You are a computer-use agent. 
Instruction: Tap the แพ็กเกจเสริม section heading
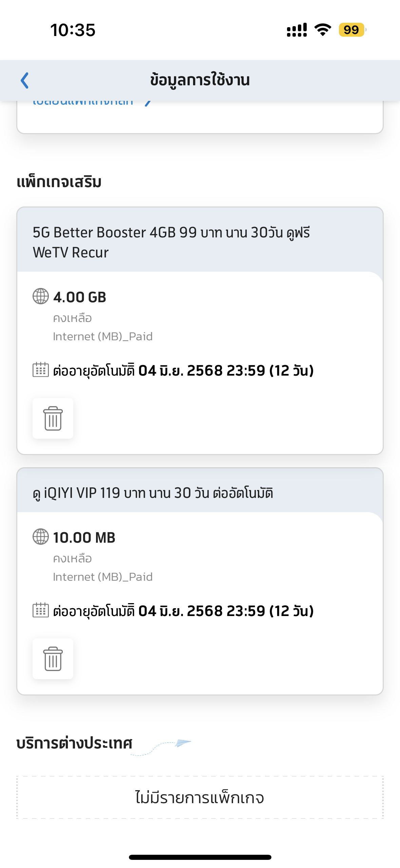[59, 182]
